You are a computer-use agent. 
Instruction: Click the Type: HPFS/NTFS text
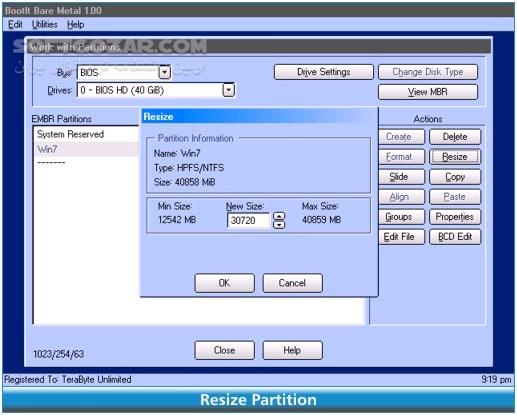189,168
